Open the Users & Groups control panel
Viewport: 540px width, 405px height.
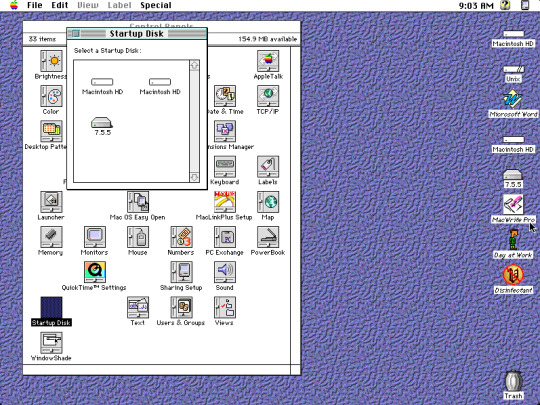click(181, 308)
